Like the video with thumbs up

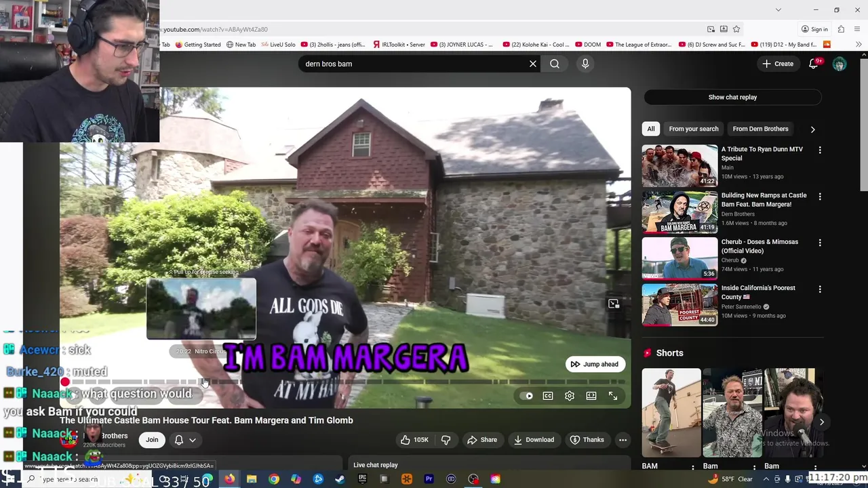414,440
